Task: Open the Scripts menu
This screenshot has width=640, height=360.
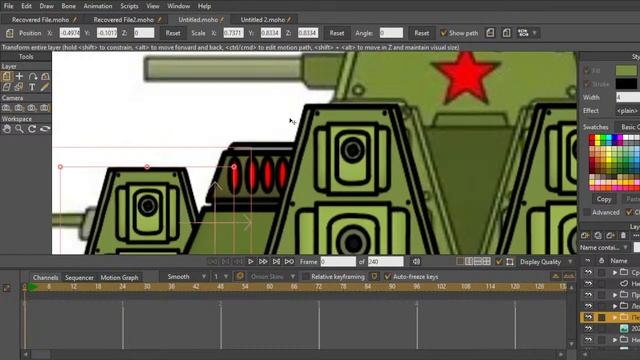Action: (x=129, y=6)
